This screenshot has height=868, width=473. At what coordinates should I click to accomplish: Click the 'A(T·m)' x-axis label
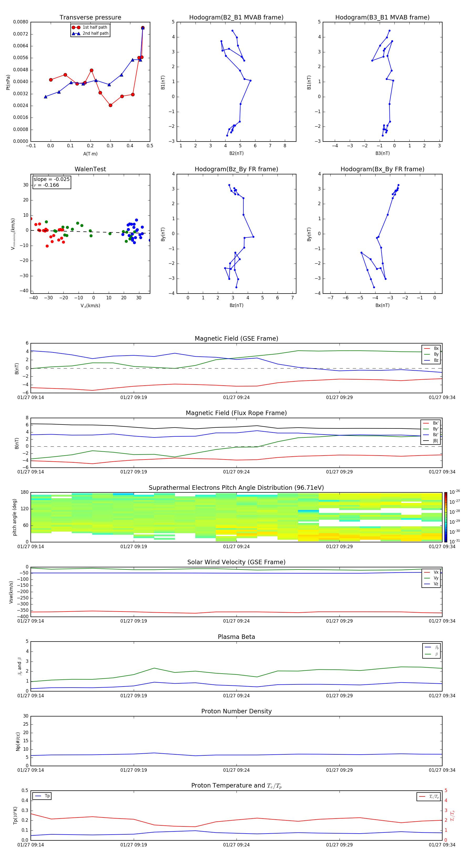90,154
